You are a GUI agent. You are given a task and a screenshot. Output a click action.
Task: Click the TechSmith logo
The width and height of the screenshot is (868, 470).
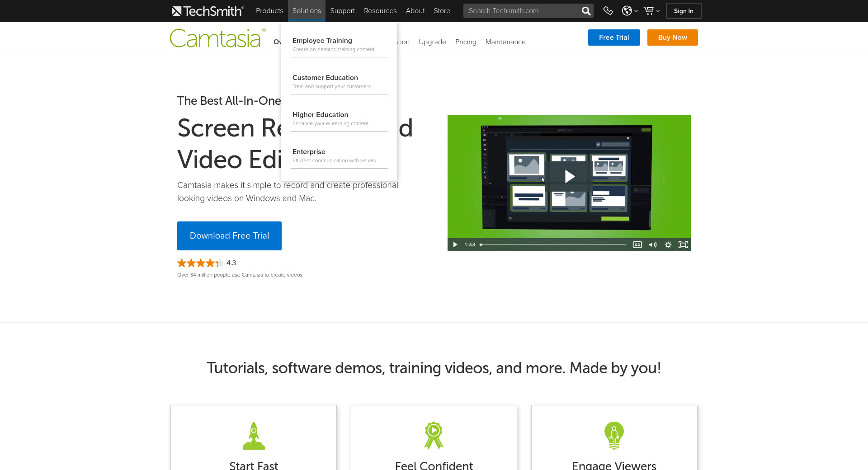208,11
